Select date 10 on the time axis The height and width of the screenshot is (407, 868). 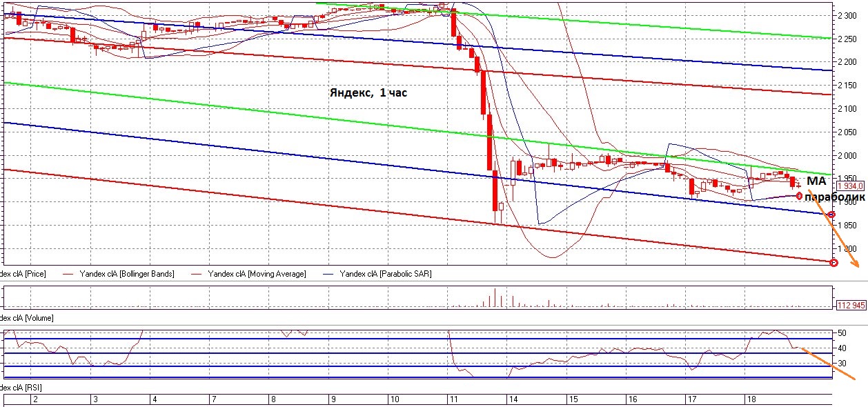[x=395, y=399]
